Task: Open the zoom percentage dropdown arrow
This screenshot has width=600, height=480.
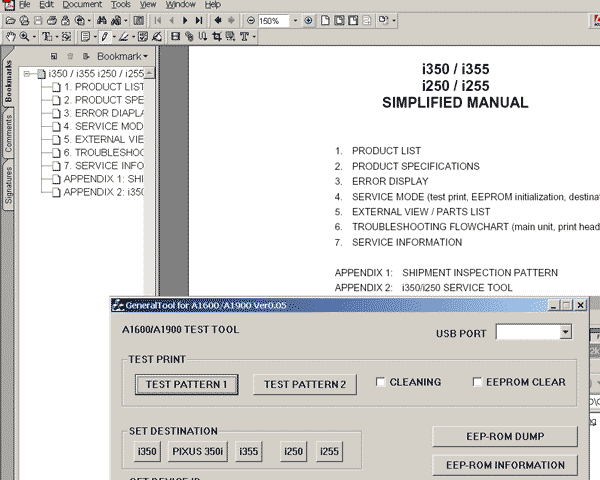Action: (295, 21)
